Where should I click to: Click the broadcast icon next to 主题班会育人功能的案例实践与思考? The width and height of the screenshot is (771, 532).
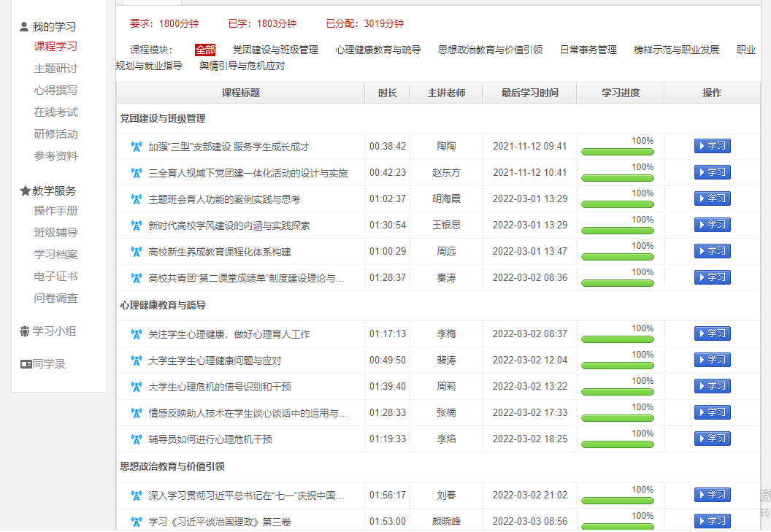click(136, 199)
